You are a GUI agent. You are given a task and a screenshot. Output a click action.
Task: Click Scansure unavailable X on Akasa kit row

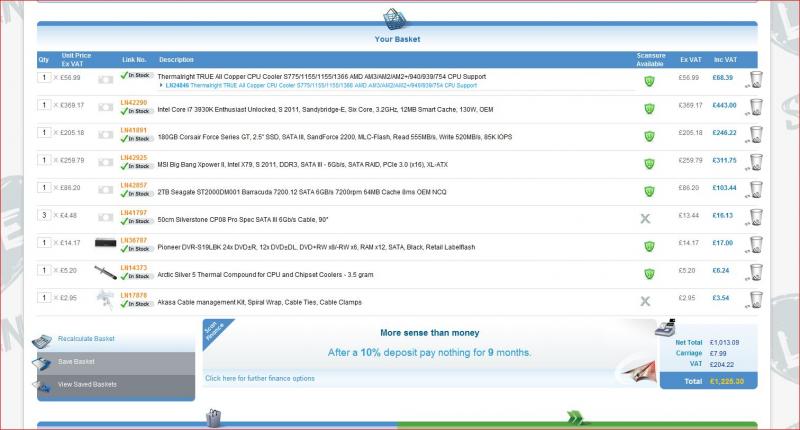point(645,301)
